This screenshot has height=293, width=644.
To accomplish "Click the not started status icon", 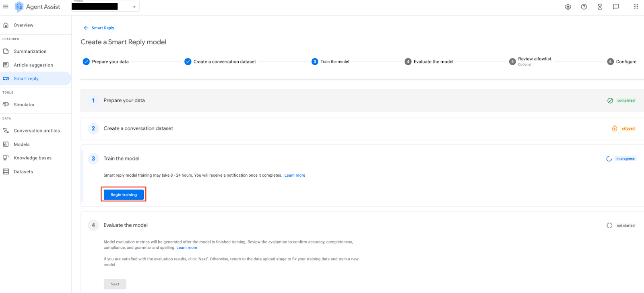I will coord(609,225).
